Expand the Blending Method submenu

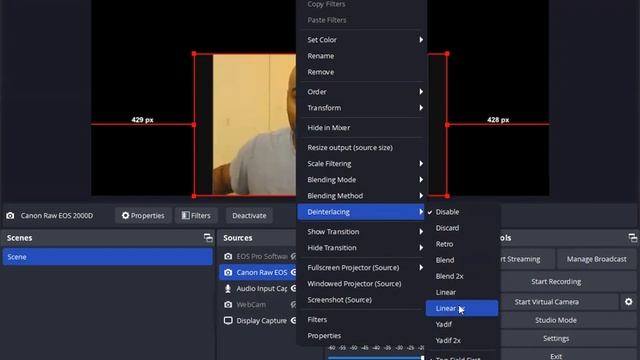pyautogui.click(x=361, y=196)
